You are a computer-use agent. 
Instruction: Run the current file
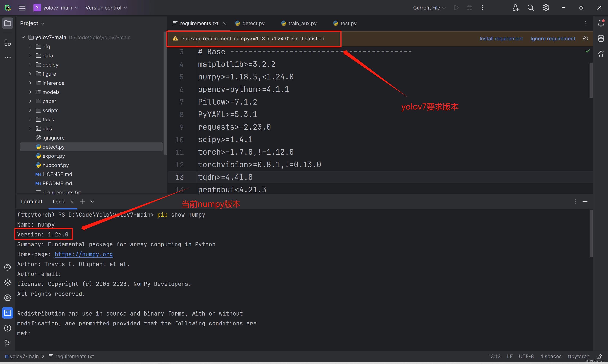(x=457, y=8)
